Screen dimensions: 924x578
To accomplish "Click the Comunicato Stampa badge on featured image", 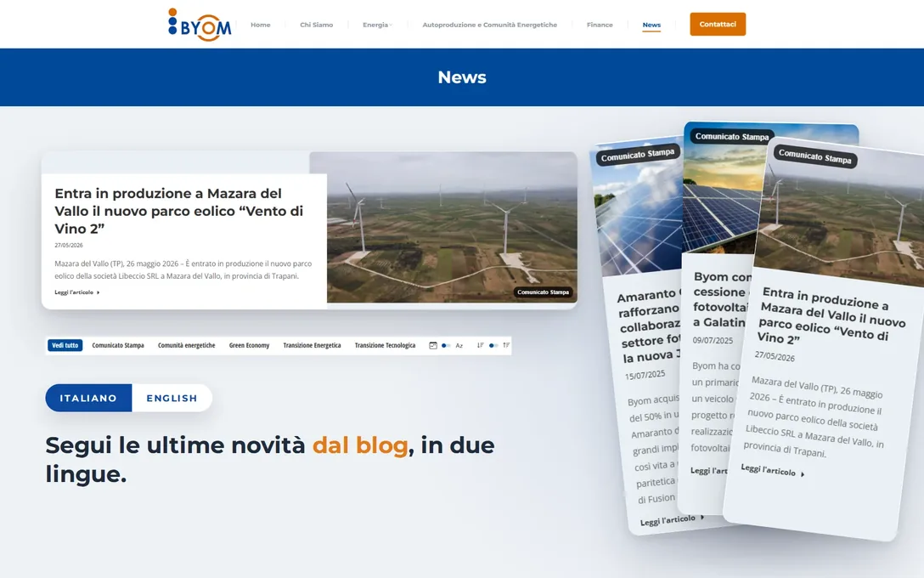I will 543,292.
